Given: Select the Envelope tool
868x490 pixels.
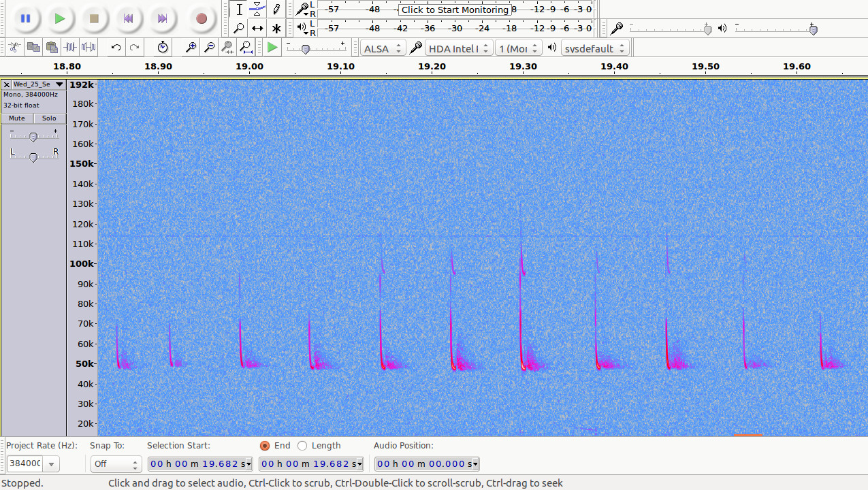Looking at the screenshot, I should [x=257, y=10].
